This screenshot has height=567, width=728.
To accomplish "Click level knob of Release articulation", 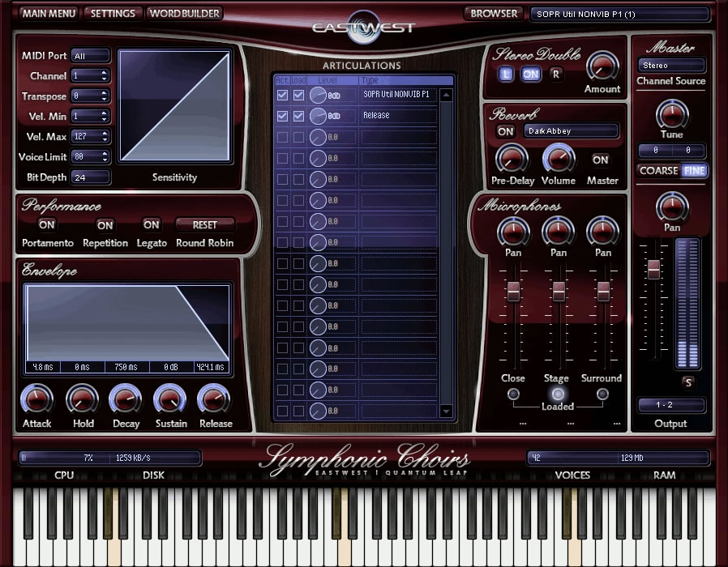I will tap(318, 116).
